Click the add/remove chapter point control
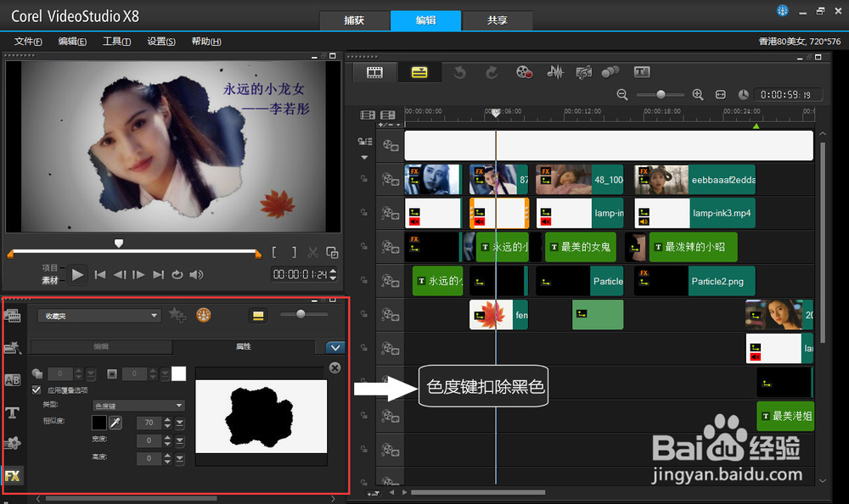The image size is (849, 504). (390, 125)
